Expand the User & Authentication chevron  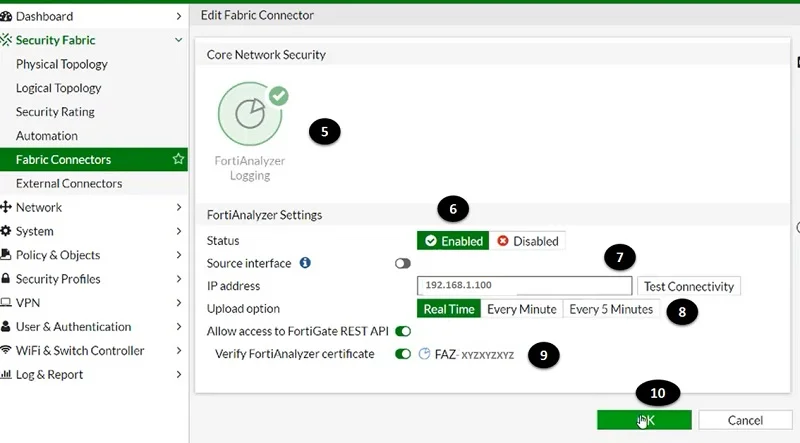click(x=179, y=327)
